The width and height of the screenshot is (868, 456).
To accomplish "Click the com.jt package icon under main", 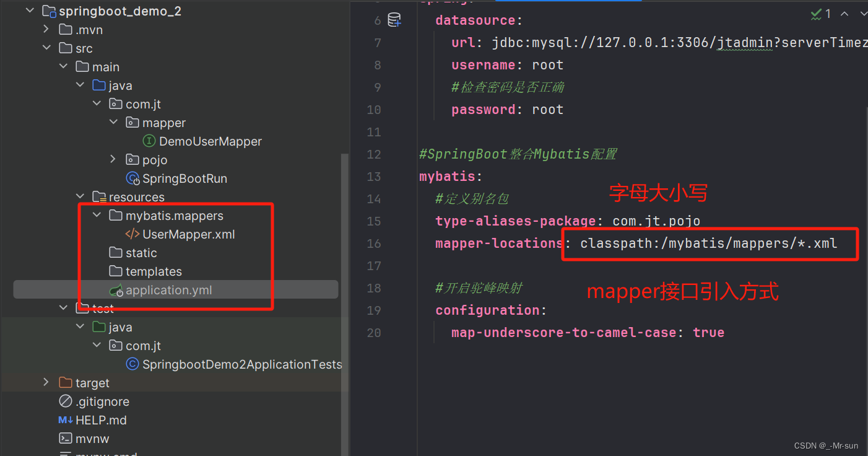I will pyautogui.click(x=116, y=104).
